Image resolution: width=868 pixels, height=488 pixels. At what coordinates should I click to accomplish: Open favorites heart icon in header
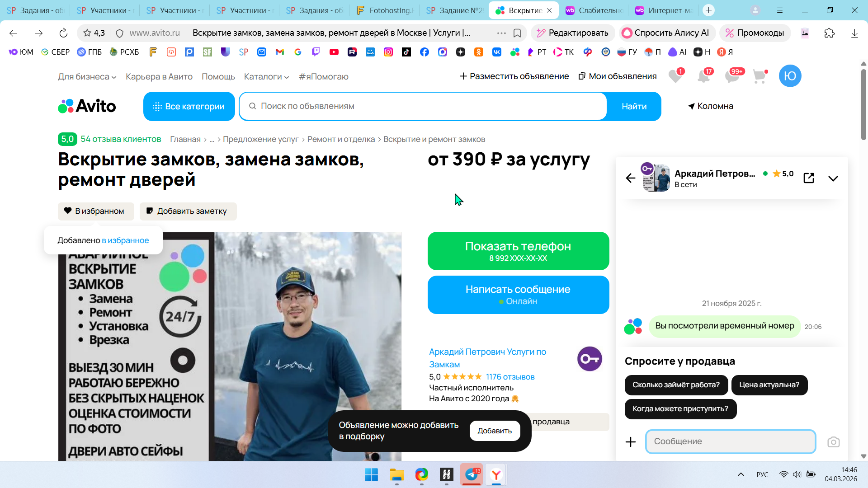[675, 76]
